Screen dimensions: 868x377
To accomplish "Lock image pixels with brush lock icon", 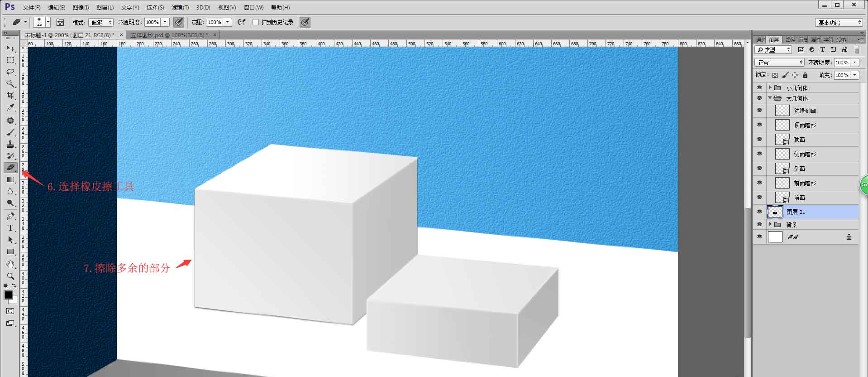I will tap(785, 75).
